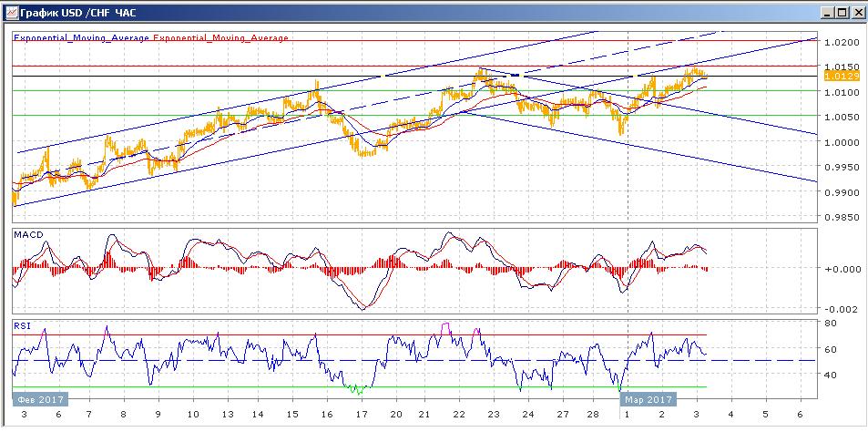Click date label 14 on time axis
The width and height of the screenshot is (868, 432).
tap(258, 415)
